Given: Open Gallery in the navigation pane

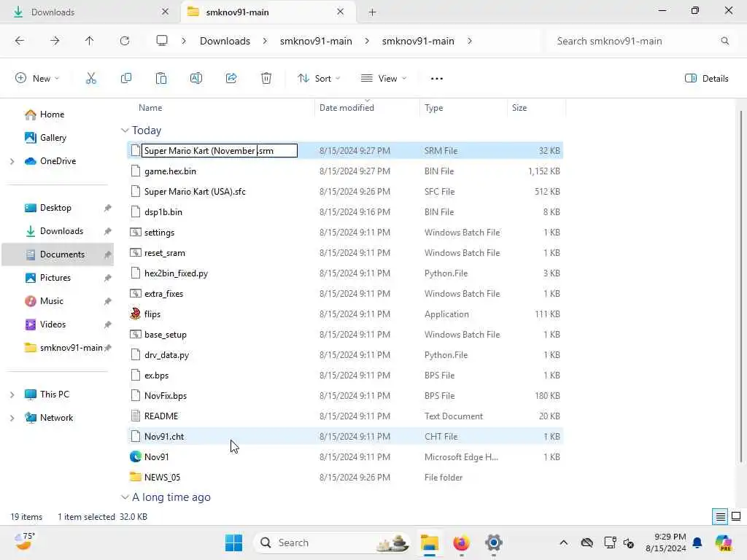Looking at the screenshot, I should click(53, 138).
